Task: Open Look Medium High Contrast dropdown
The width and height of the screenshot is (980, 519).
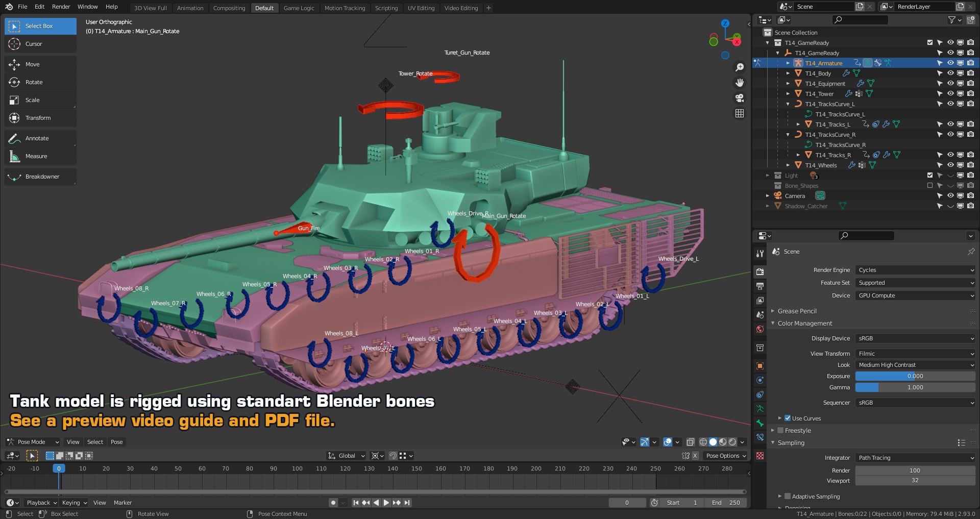Action: tap(916, 365)
